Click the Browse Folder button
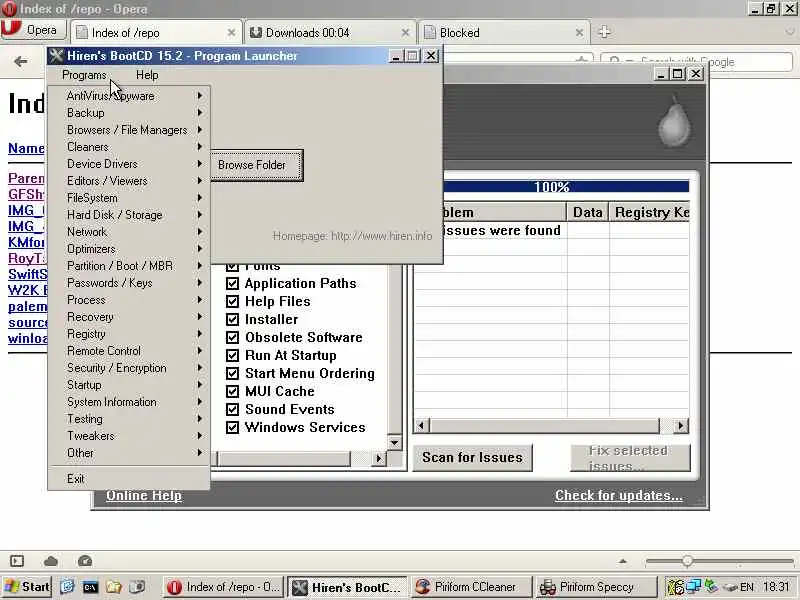800x600 pixels. 257,165
